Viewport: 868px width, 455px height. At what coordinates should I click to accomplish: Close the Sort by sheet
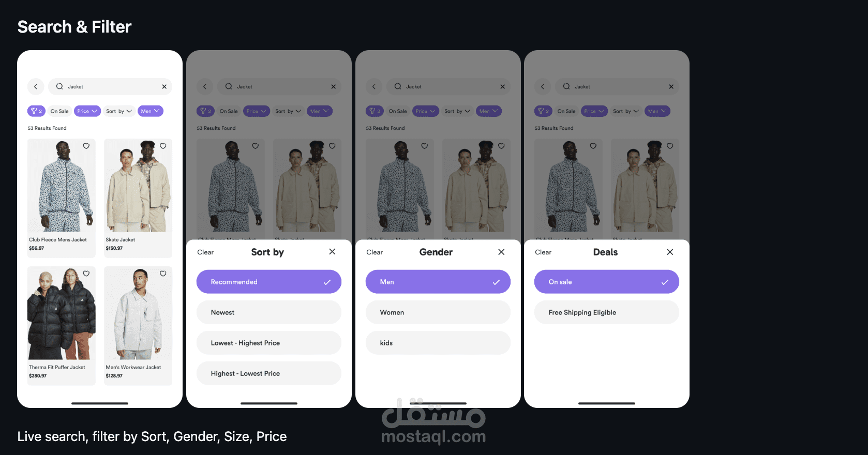click(332, 252)
